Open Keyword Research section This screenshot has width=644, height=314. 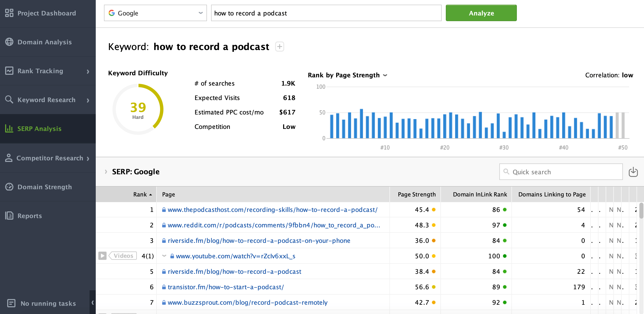pos(48,100)
